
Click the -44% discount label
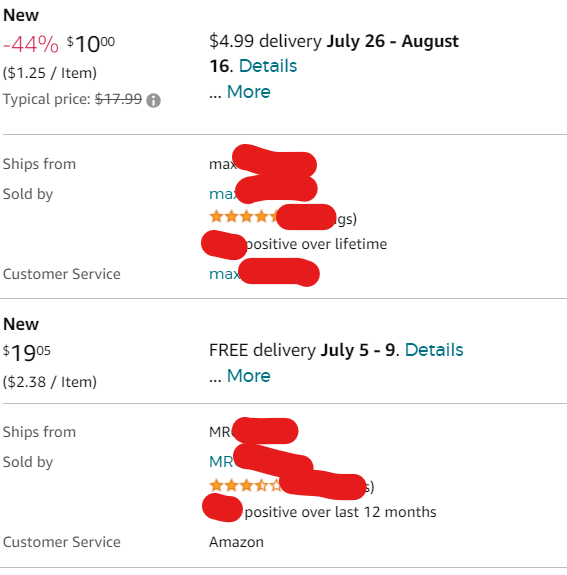click(x=31, y=44)
